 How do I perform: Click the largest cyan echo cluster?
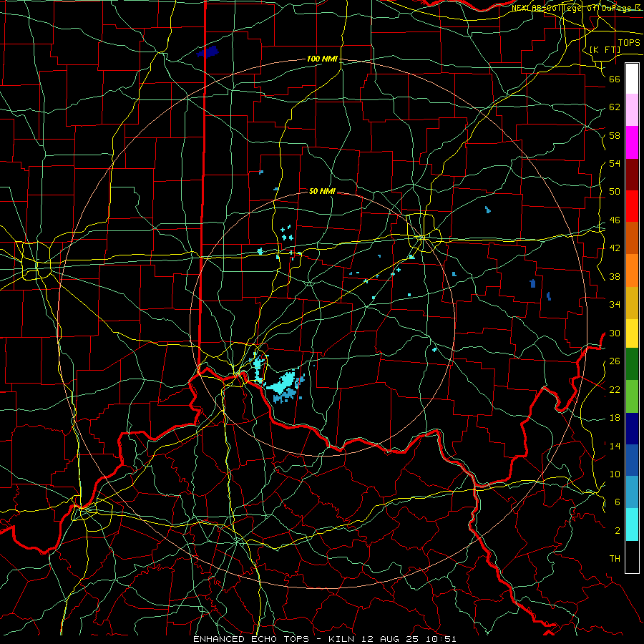tap(282, 384)
